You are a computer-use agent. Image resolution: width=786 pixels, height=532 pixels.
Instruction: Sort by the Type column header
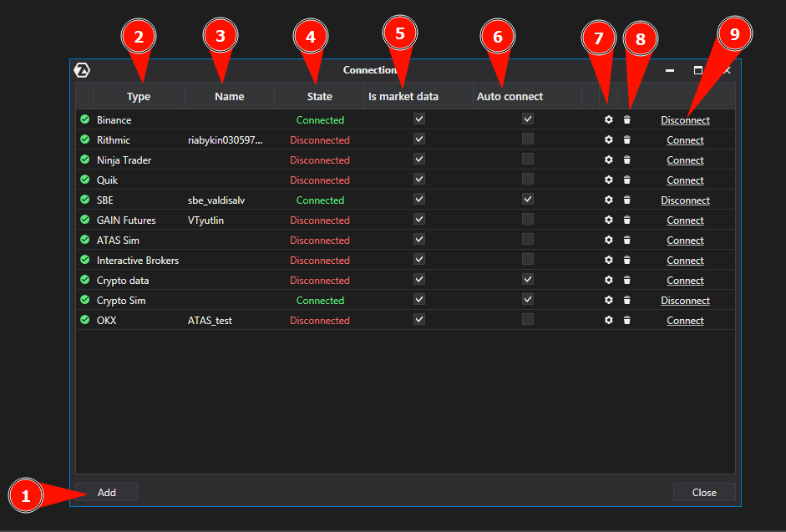(x=139, y=96)
